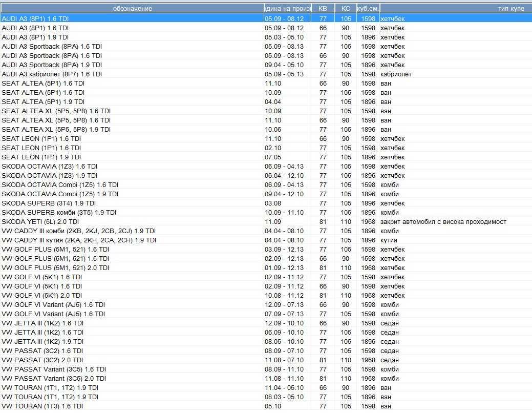Select AUDI A3 Sportback (8PA) 1.9 TDI

(x=266, y=65)
